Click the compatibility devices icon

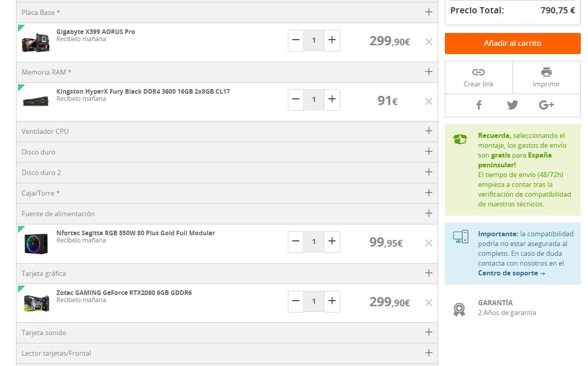click(460, 237)
